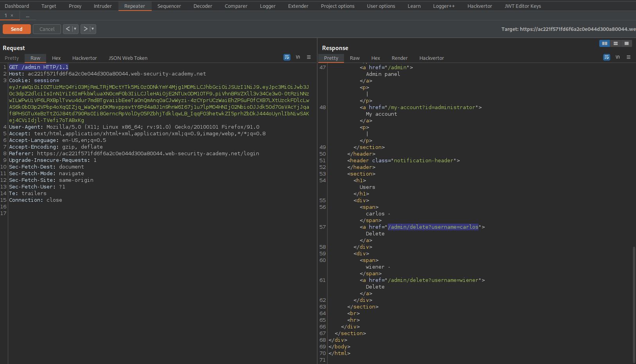Click the /my-account?id=administrator href text
The image size is (636, 364).
[x=432, y=108]
